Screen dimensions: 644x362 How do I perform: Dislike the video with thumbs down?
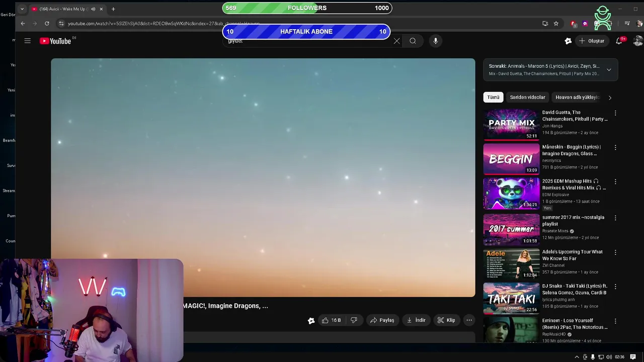[x=354, y=320]
